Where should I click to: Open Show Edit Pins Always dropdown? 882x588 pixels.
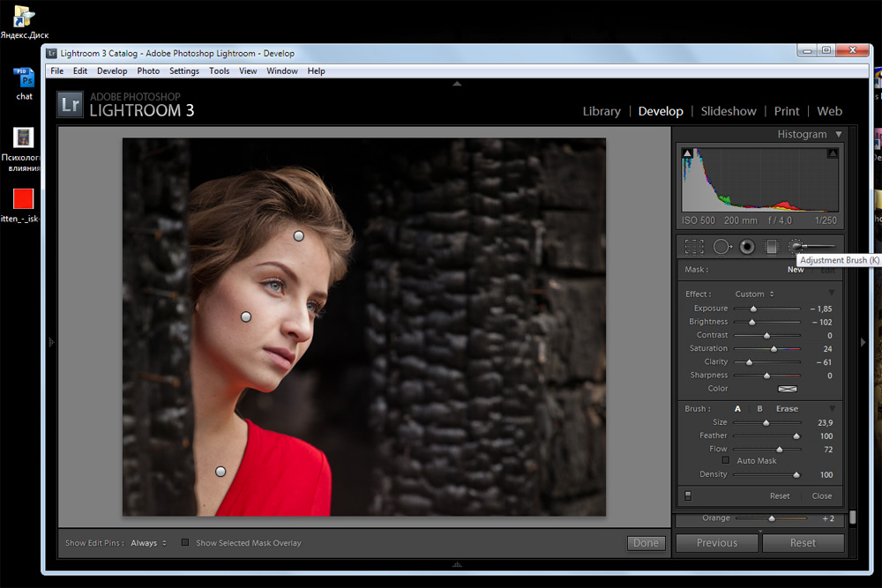(x=148, y=543)
